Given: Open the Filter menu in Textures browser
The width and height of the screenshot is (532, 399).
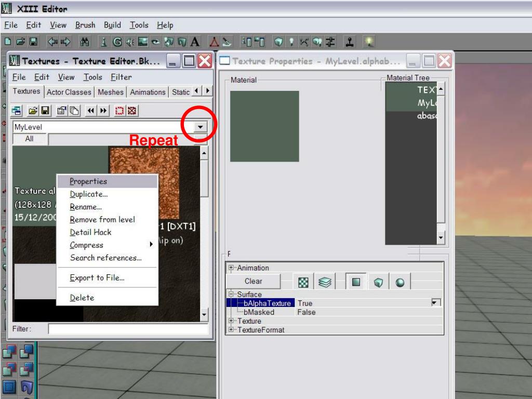Looking at the screenshot, I should (121, 77).
